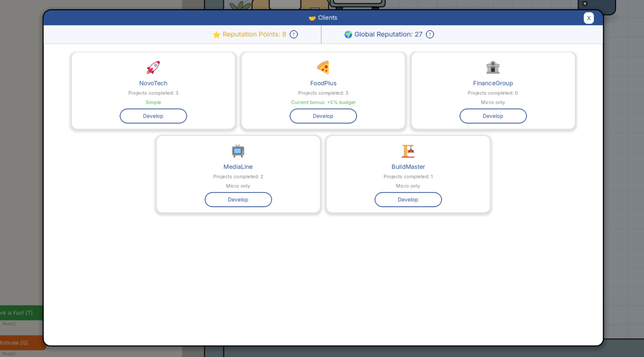Select the NovoTech client name
Image resolution: width=644 pixels, height=357 pixels.
[153, 83]
